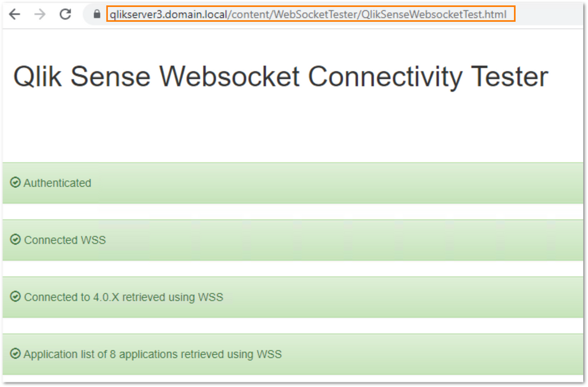Go back using the browser back arrow
This screenshot has height=387, width=588.
coord(15,14)
